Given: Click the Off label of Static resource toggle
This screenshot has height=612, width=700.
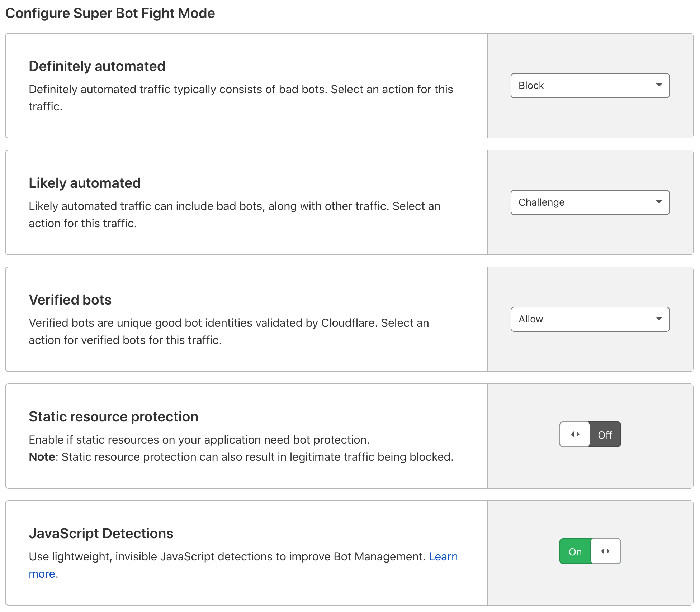Looking at the screenshot, I should [x=605, y=435].
